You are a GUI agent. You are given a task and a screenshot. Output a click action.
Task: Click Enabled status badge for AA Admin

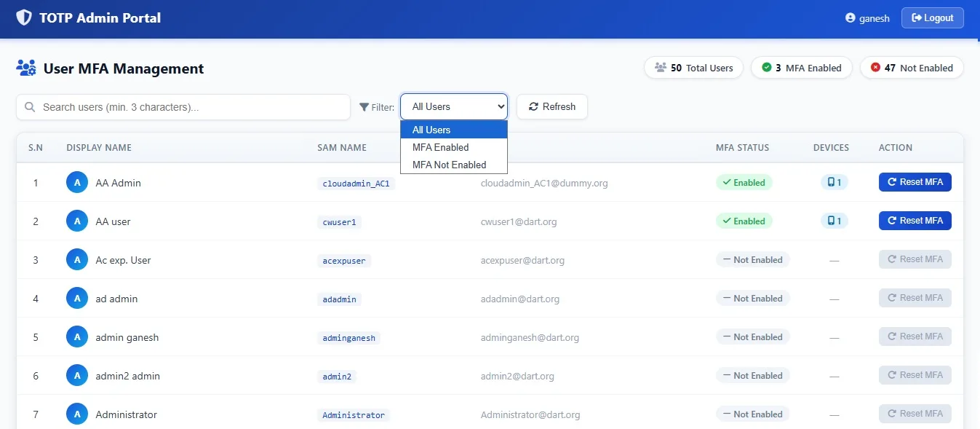pos(744,182)
